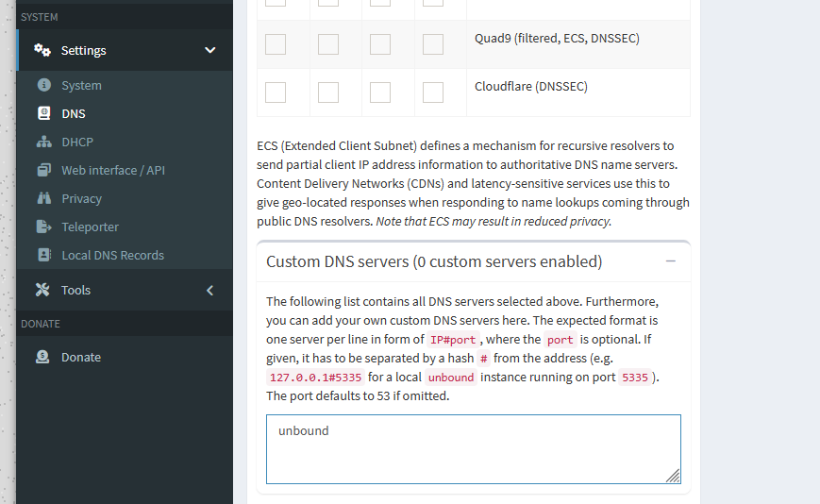This screenshot has width=820, height=504.
Task: Check the fourth checkbox in the Cloudflare (DNSSEC) row
Action: (x=433, y=92)
